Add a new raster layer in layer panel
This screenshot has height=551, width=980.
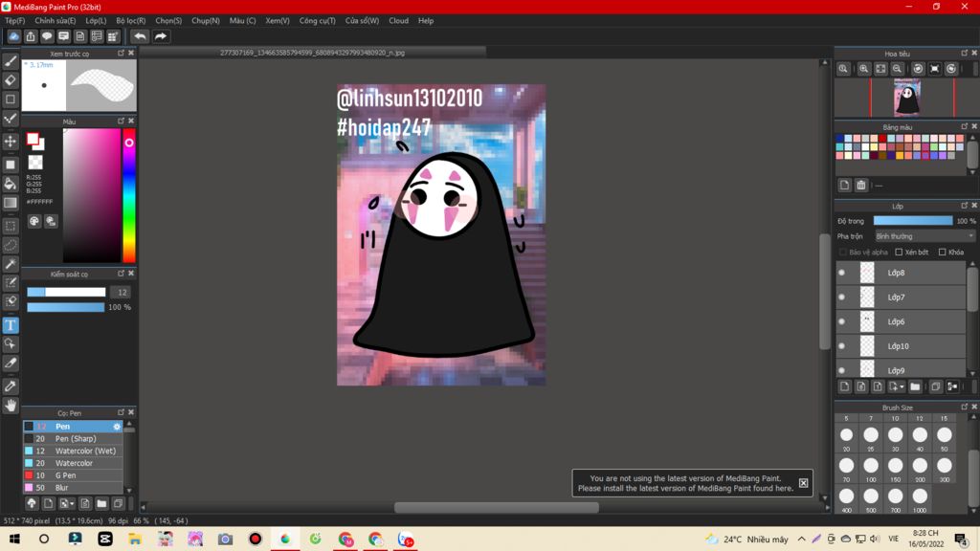[844, 386]
